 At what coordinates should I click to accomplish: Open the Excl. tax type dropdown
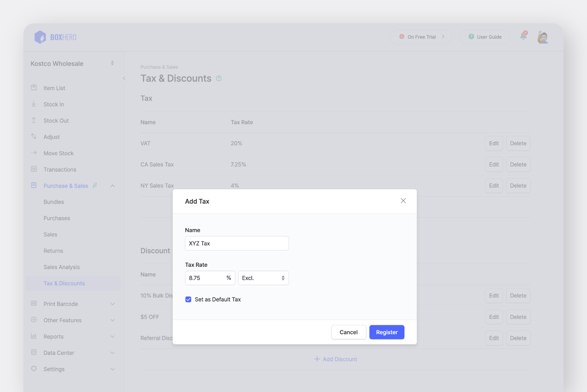[x=263, y=278]
